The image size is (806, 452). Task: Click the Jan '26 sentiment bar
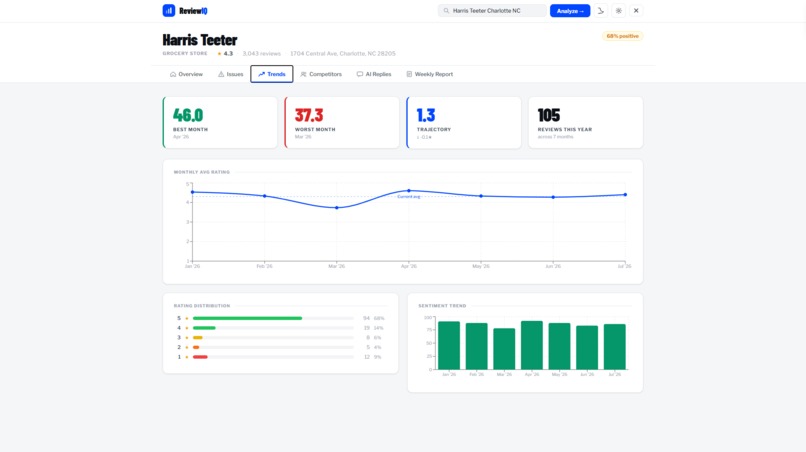click(x=449, y=346)
